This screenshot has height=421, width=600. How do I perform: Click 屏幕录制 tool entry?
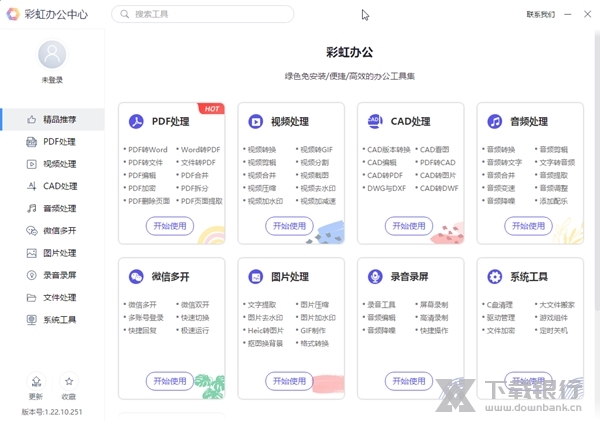point(434,305)
